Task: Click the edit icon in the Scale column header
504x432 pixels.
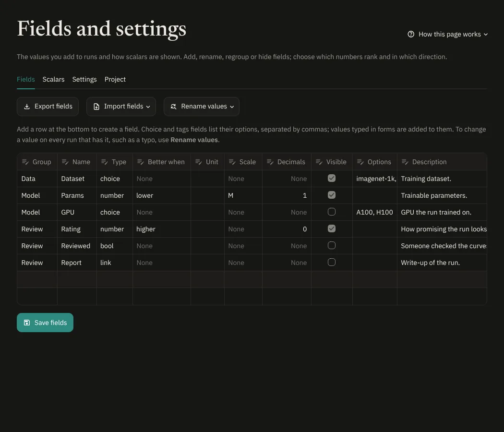Action: (x=232, y=162)
